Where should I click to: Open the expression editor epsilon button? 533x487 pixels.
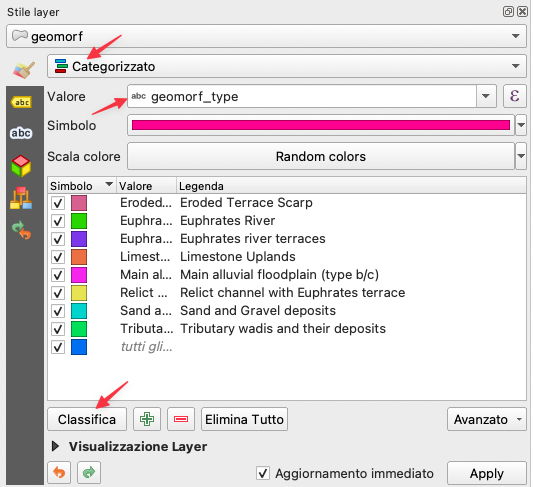(514, 96)
